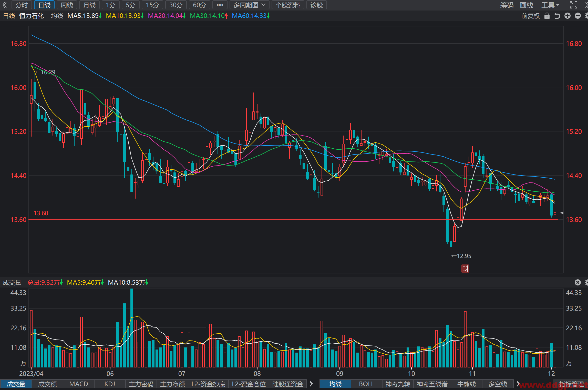Toggle the 前复权 price adjustment mode
This screenshot has height=390, width=588.
[x=530, y=16]
